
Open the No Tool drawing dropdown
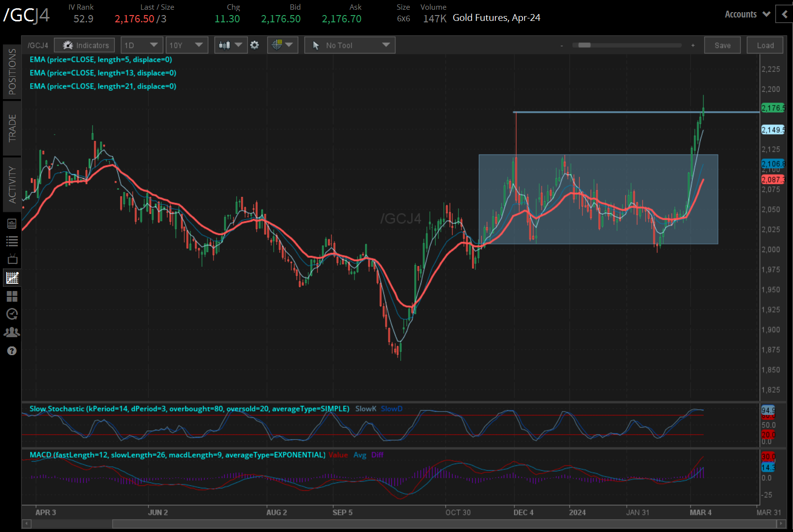tap(350, 45)
